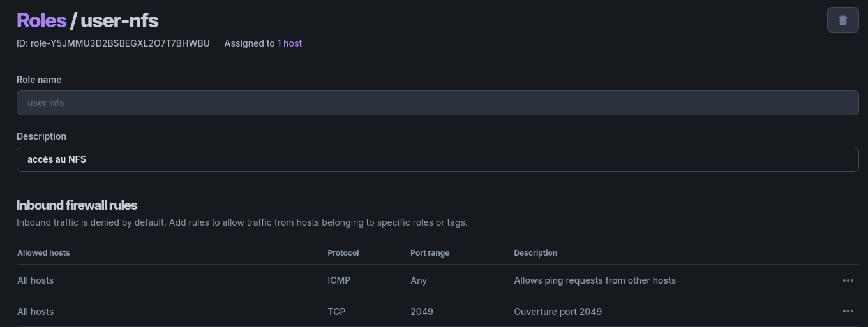Open the more options menu for the ICMP rule
The width and height of the screenshot is (868, 327).
pyautogui.click(x=848, y=280)
